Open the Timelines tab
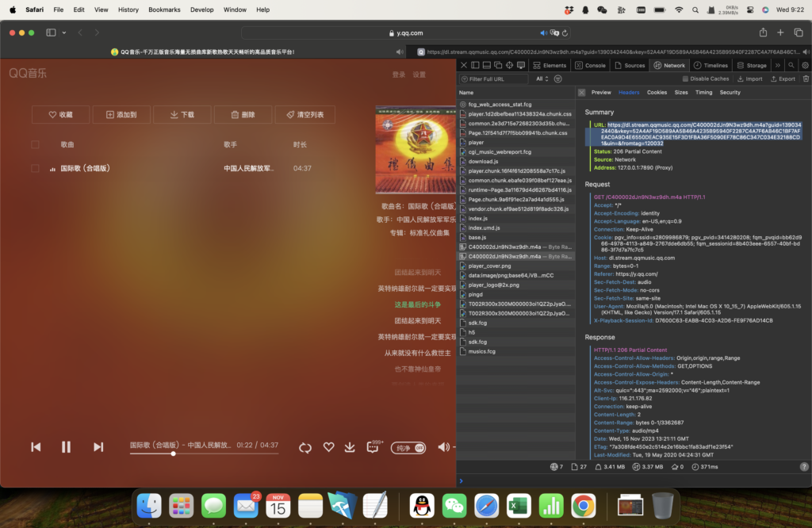Image resolution: width=812 pixels, height=528 pixels. (711, 65)
